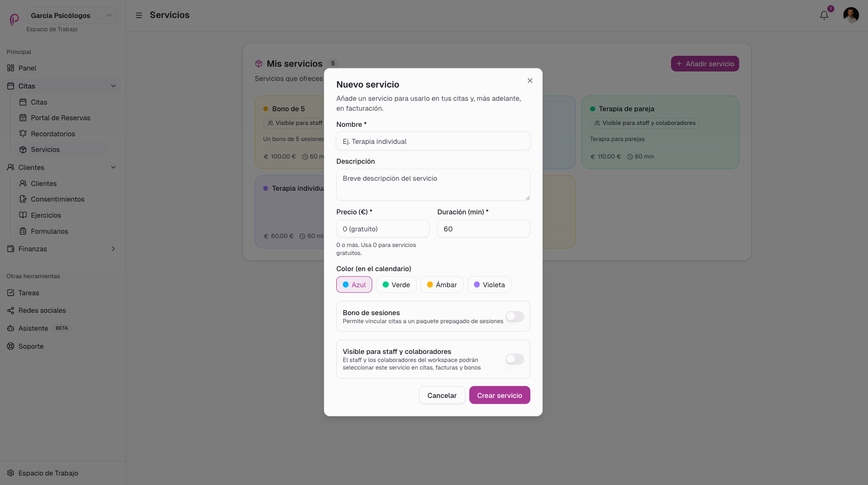Select the Verde color option
Viewport: 868px width, 485px height.
tap(396, 285)
